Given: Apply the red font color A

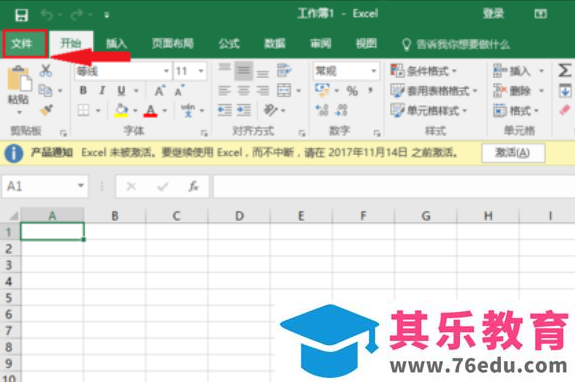Looking at the screenshot, I should (151, 110).
